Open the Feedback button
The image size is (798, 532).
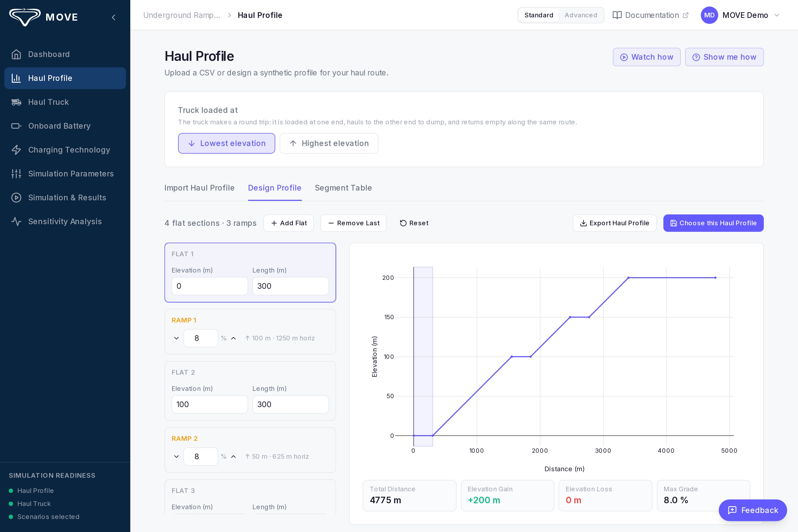753,510
